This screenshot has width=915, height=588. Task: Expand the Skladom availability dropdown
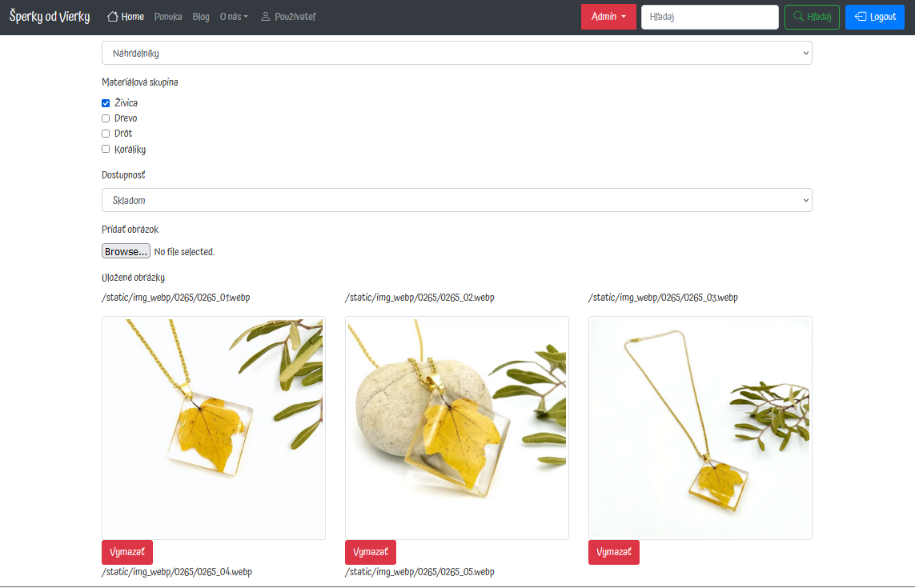pos(457,200)
